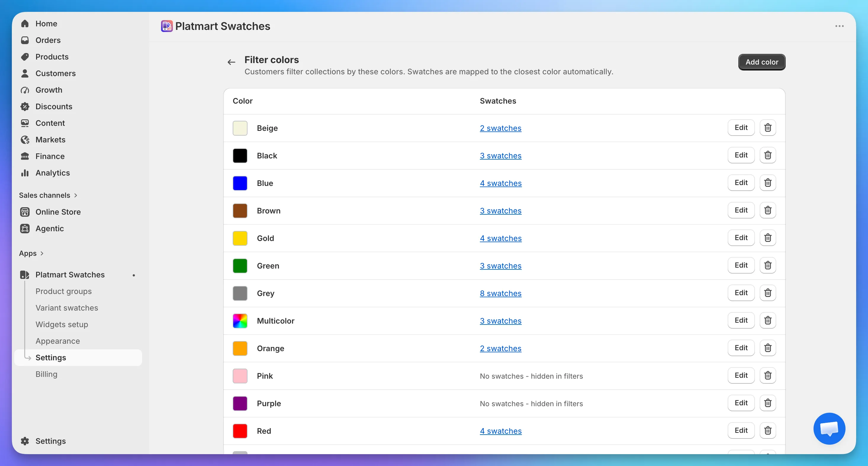Open Brown's 3 swatches link
The height and width of the screenshot is (466, 868).
click(500, 210)
